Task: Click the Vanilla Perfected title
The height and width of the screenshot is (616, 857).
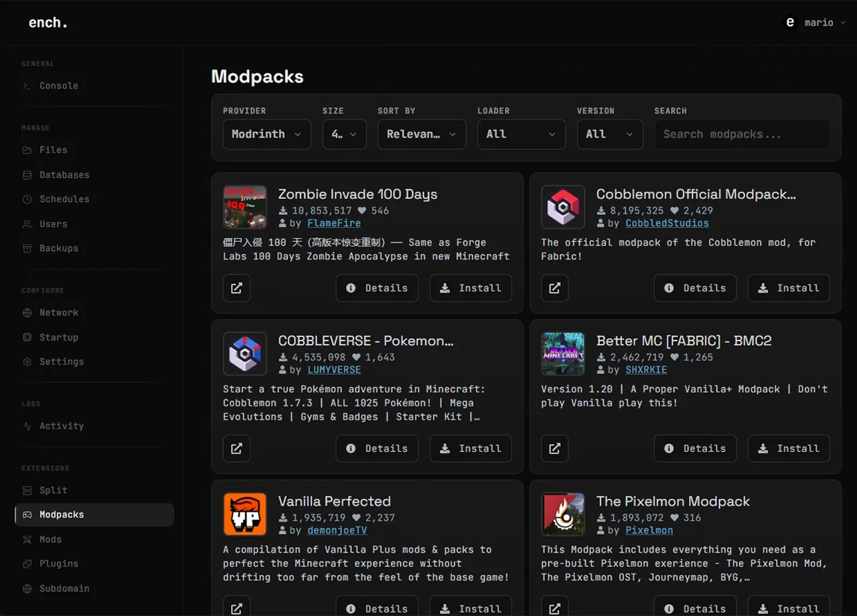Action: pos(334,501)
